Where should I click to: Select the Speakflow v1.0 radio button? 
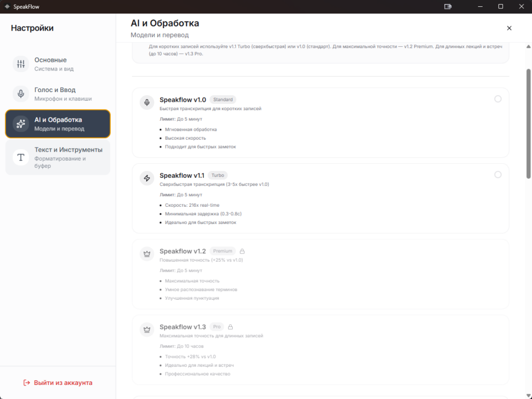tap(498, 99)
